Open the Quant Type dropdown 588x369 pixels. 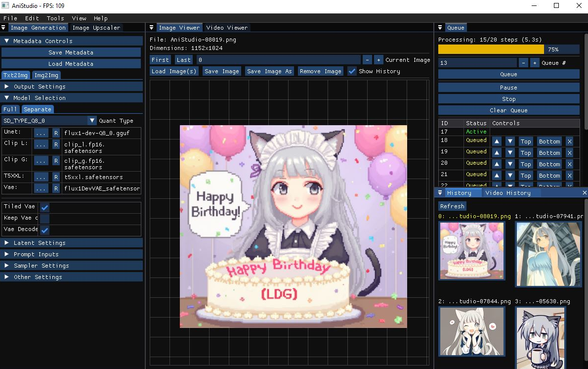[x=92, y=121]
